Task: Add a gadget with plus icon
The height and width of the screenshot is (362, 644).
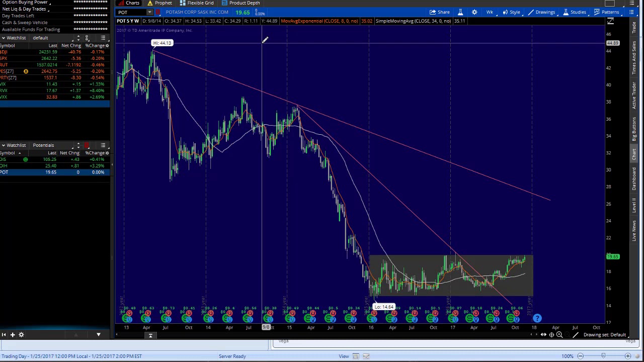Action: tap(13, 335)
